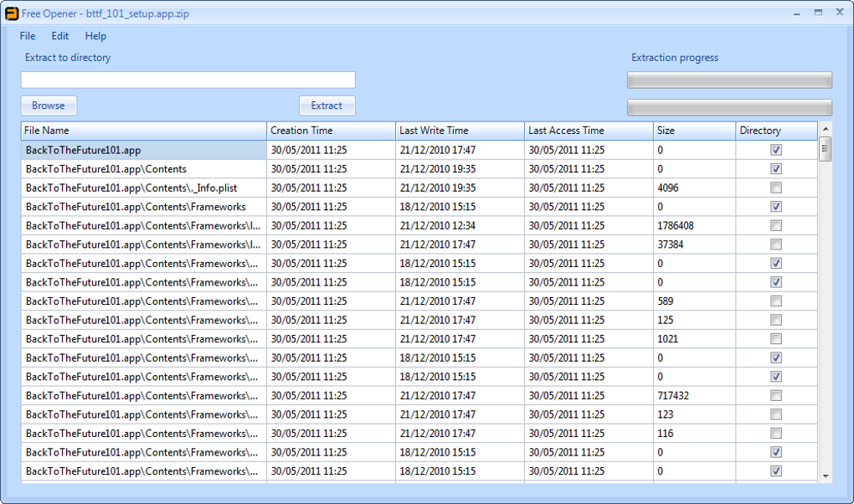The height and width of the screenshot is (504, 854).
Task: Open the Edit menu
Action: click(60, 36)
